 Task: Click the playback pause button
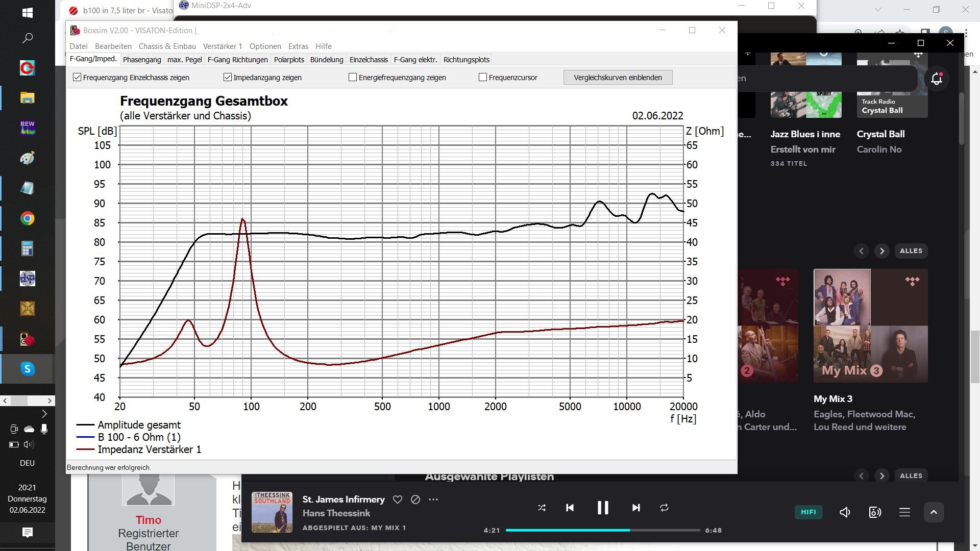tap(602, 507)
